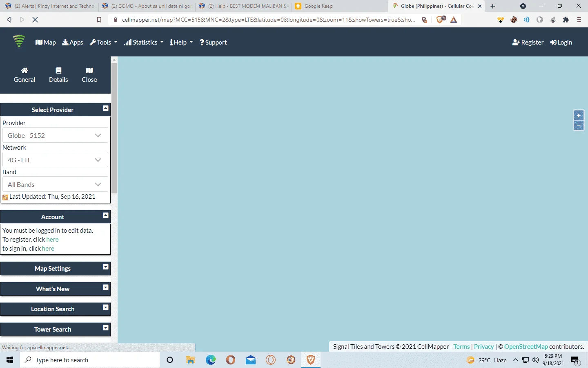The width and height of the screenshot is (588, 368).
Task: Open the Band dropdown showing All Bands
Action: (x=55, y=184)
